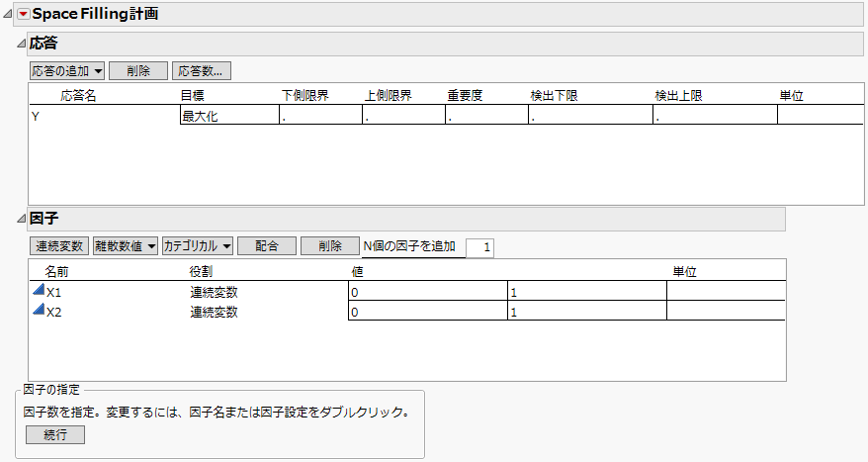Click the upper value 1 of X1
This screenshot has width=868, height=462.
(x=587, y=292)
